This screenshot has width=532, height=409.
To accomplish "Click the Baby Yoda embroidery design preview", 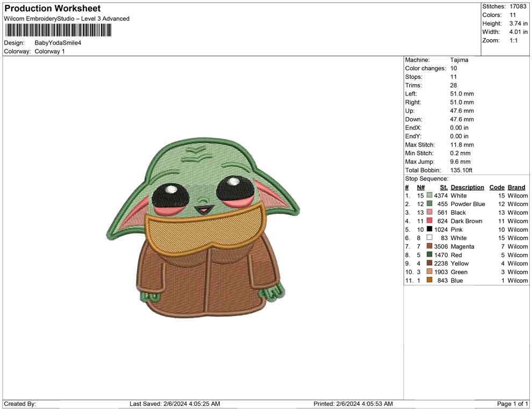I will [x=203, y=228].
